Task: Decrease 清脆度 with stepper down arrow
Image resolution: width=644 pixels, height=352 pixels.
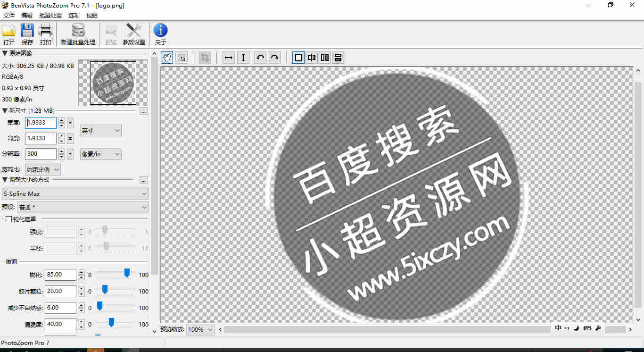Action: [x=81, y=327]
